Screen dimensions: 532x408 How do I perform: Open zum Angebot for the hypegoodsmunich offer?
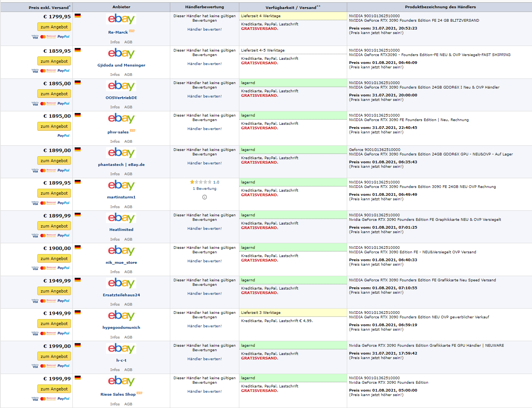[54, 324]
